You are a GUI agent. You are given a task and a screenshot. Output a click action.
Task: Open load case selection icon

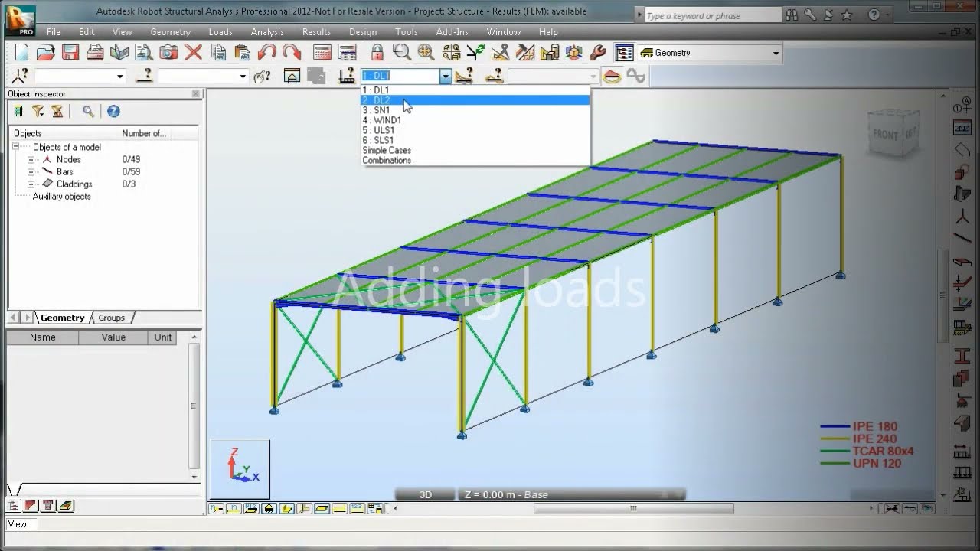click(346, 76)
